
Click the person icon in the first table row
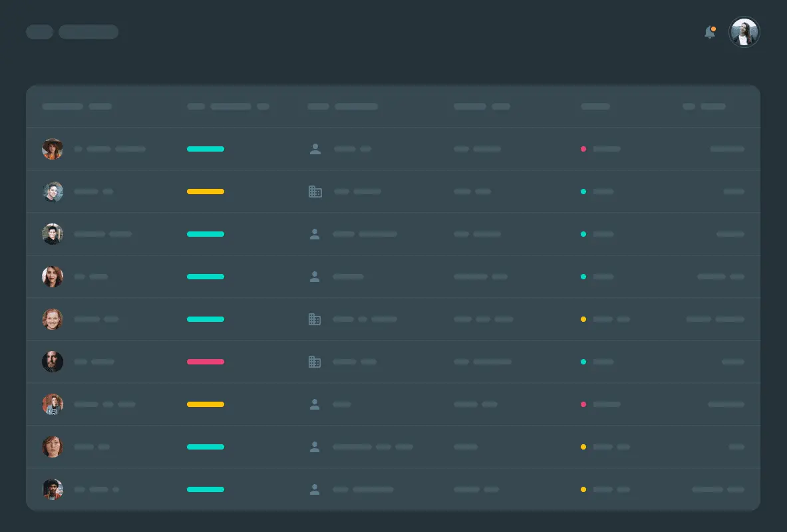(315, 149)
